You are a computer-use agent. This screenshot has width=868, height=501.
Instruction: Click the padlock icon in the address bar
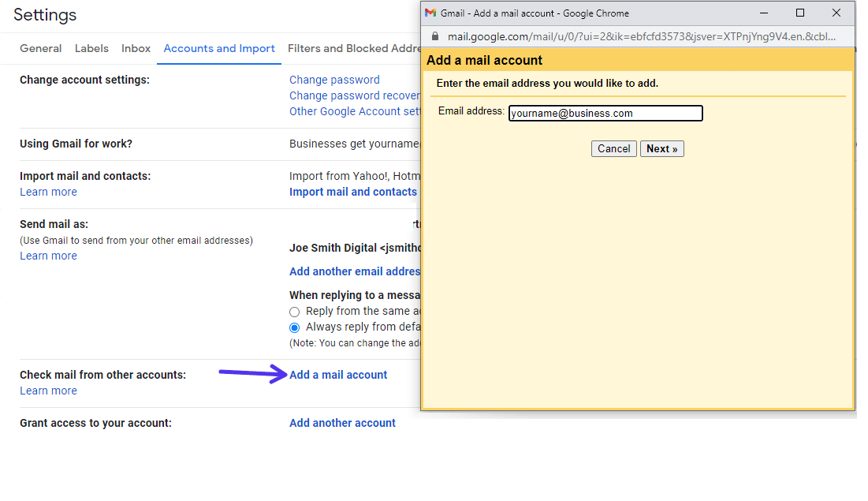[434, 36]
